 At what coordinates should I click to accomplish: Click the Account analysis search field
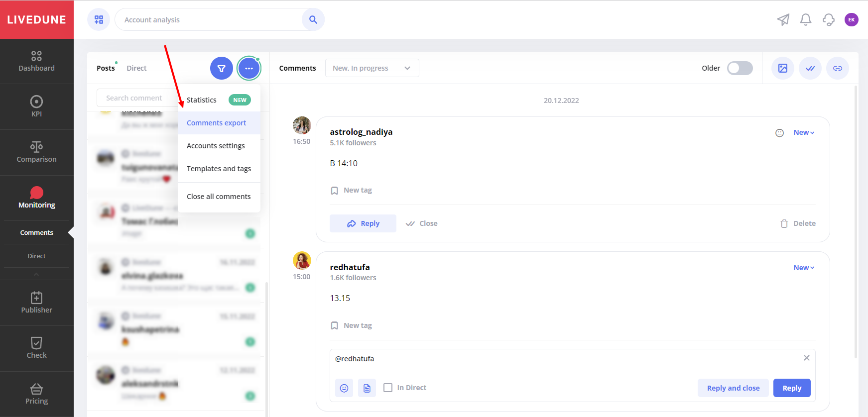coord(209,20)
